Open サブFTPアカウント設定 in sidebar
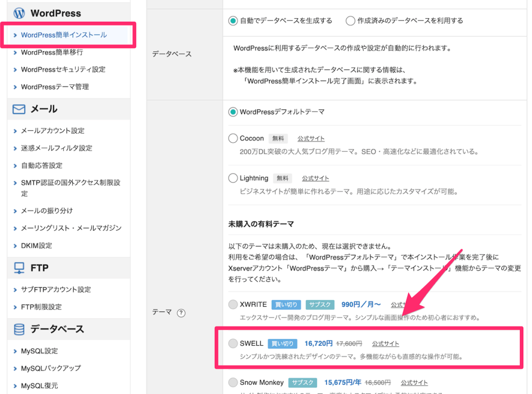This screenshot has height=394, width=532. [x=56, y=290]
